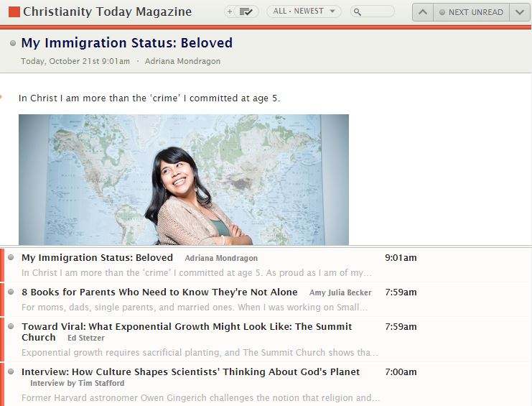This screenshot has width=532, height=406.
Task: Open Interview: How Culture Shapes Scientists' Thinking
Action: pos(190,372)
